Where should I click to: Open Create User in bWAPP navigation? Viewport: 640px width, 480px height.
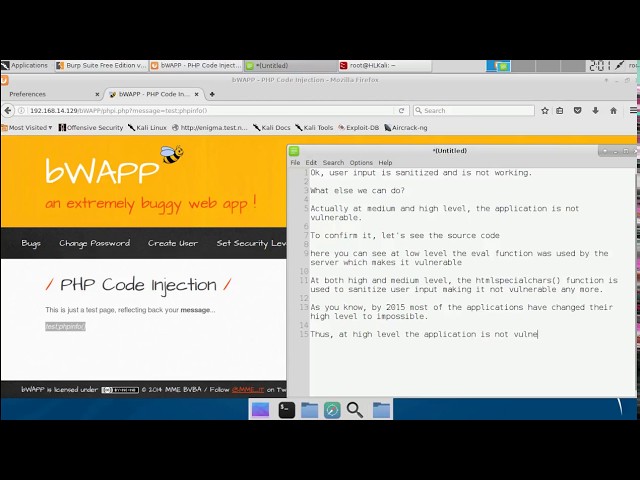point(173,243)
